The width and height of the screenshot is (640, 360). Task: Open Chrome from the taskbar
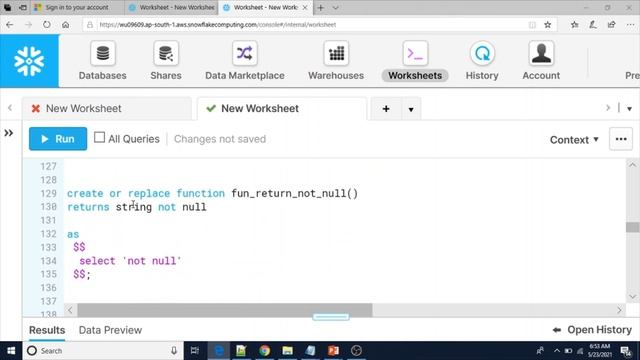click(x=264, y=351)
